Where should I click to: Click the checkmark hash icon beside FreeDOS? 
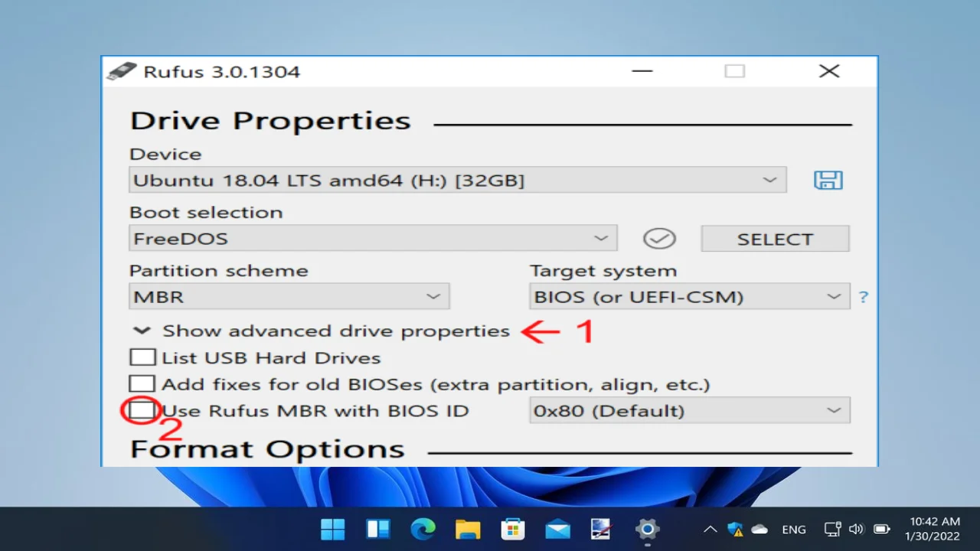(x=659, y=239)
